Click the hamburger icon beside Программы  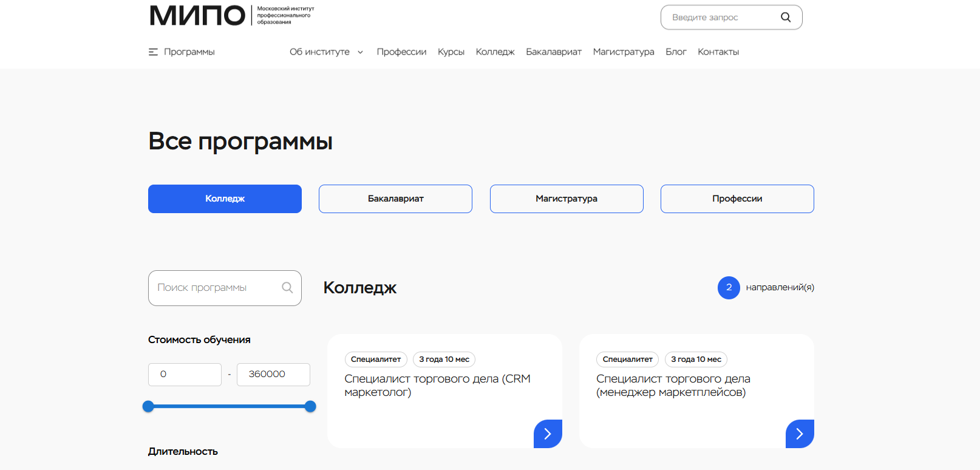click(x=153, y=52)
